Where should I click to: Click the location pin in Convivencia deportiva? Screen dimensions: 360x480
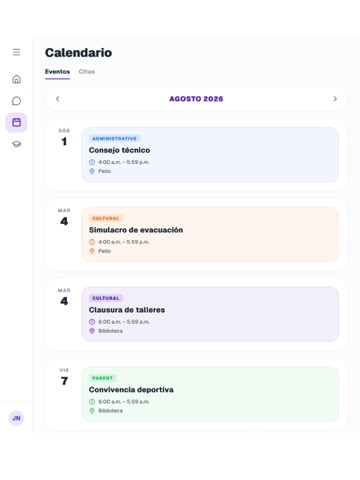[92, 411]
